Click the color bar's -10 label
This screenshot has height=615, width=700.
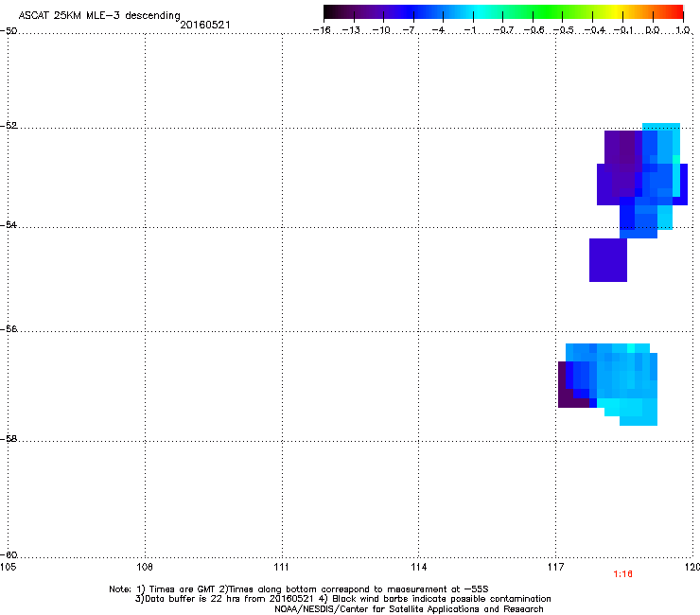(x=381, y=30)
